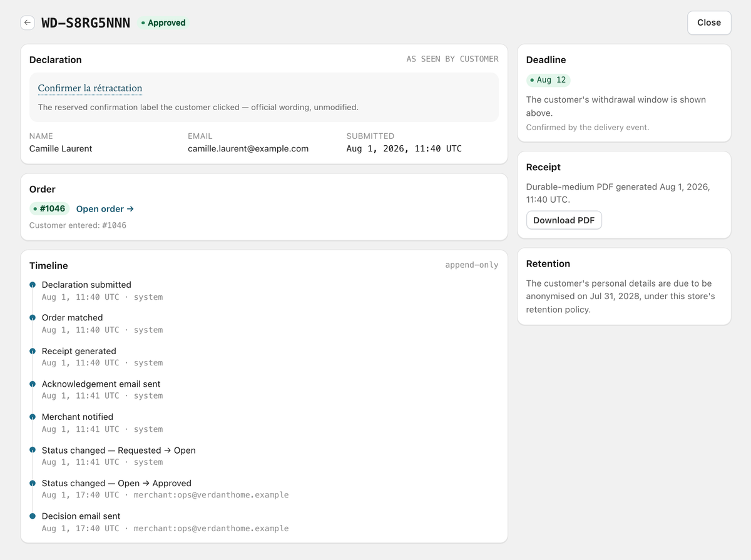Click the Customer entered: #1046 text
The image size is (751, 560).
[78, 225]
